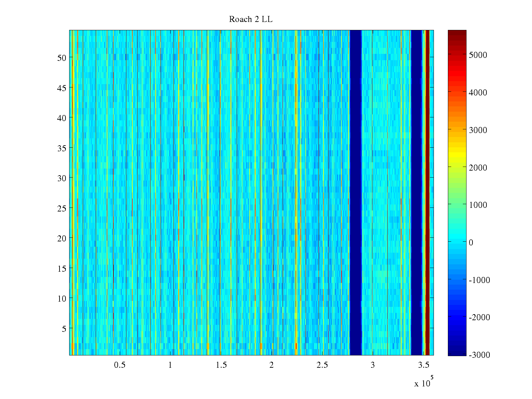Viewport: 532px width, 399px height.
Task: Click the wide dark blue band near x=2.8
Action: 356,193
